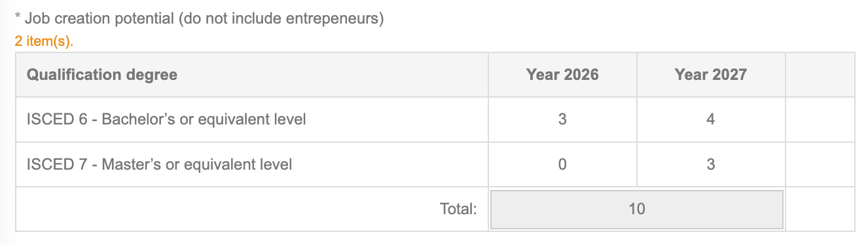Click Year 2026 value 3 for ISCED 6
Image resolution: width=868 pixels, height=245 pixels.
point(562,120)
